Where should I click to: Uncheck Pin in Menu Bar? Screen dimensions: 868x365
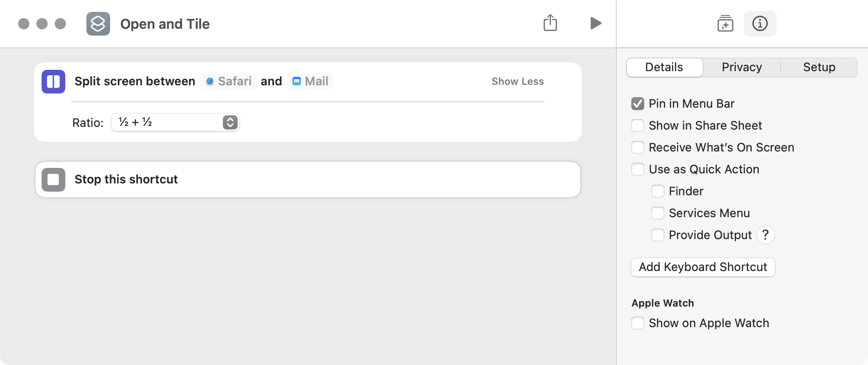click(x=638, y=104)
